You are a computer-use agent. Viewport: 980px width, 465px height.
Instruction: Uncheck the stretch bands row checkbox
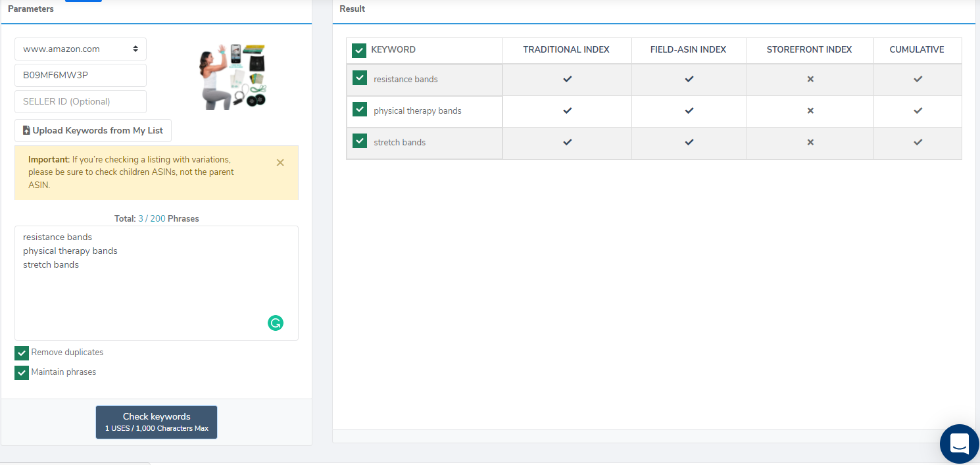[x=360, y=141]
